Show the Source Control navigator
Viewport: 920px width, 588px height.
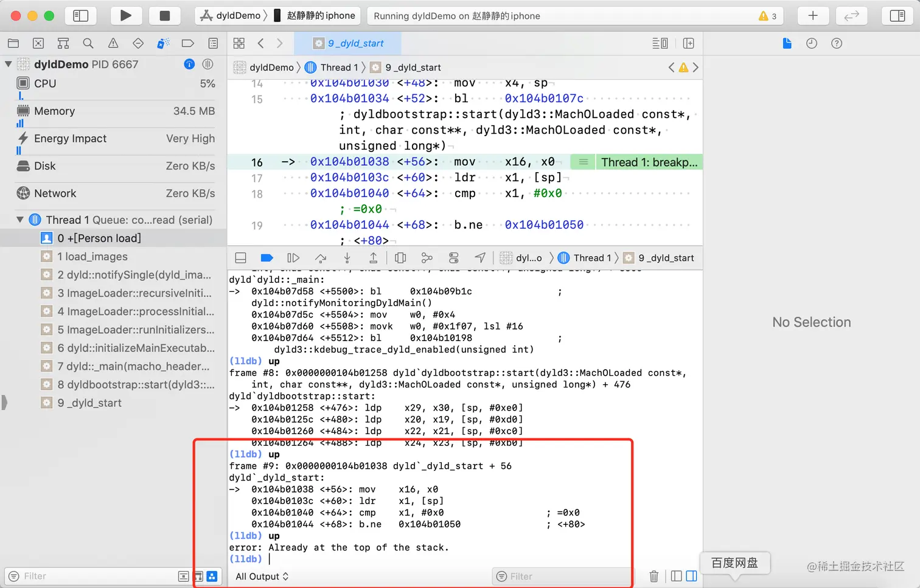tap(38, 43)
